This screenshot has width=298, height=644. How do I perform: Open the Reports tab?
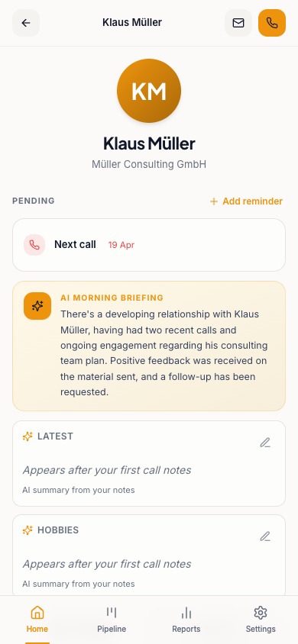click(186, 620)
